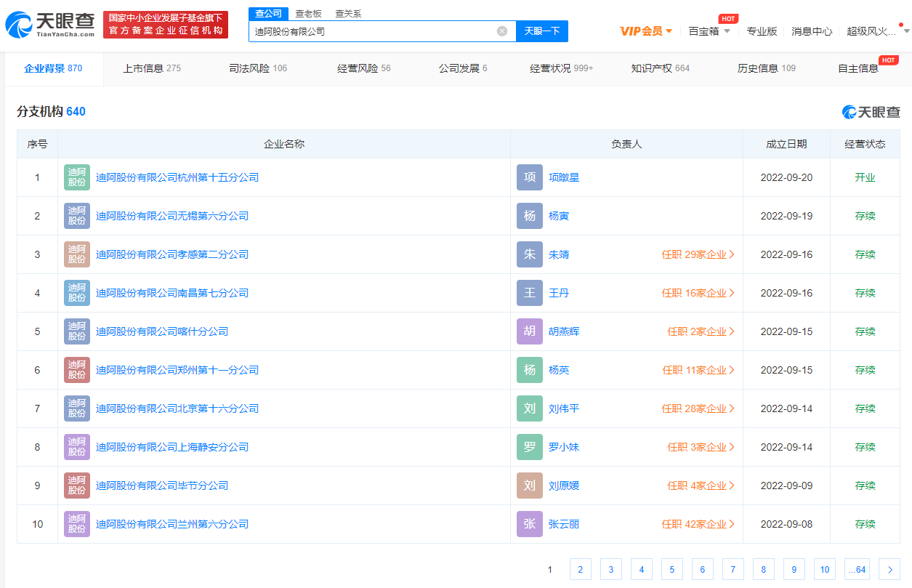Screen dimensions: 912x588
Task: Open 迪阿股份有限公司上海静安分公司 link
Action: pos(172,447)
